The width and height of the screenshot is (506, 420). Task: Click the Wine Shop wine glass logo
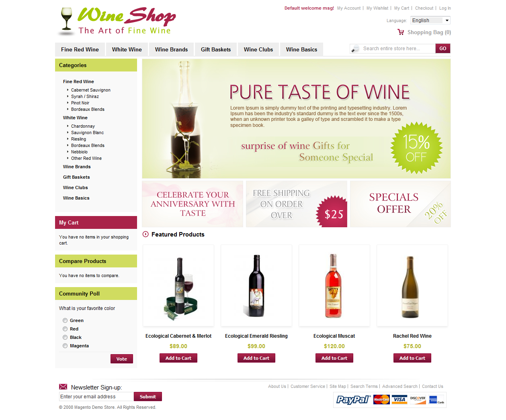[66, 21]
